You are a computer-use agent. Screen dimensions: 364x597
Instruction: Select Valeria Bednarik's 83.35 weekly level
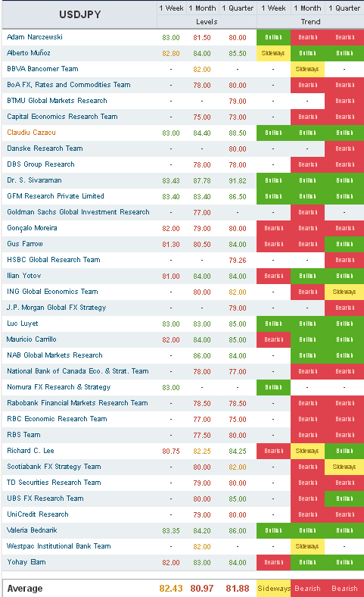tap(171, 531)
